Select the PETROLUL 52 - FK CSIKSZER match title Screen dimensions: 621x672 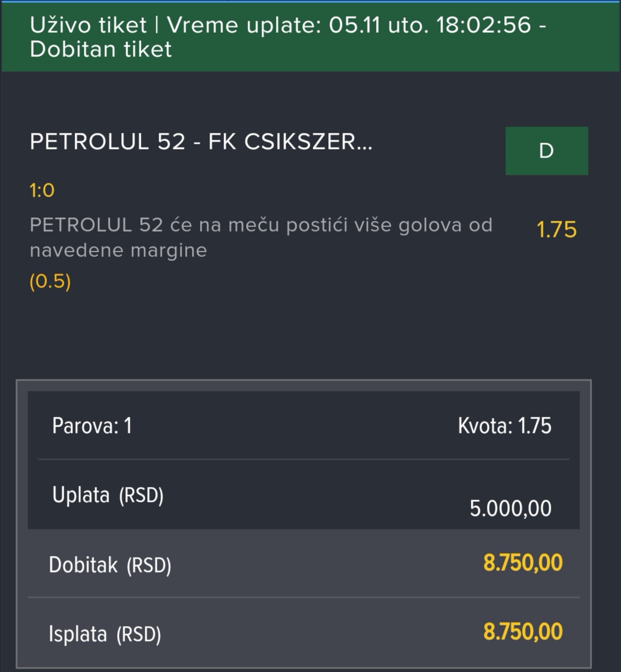[x=201, y=141]
